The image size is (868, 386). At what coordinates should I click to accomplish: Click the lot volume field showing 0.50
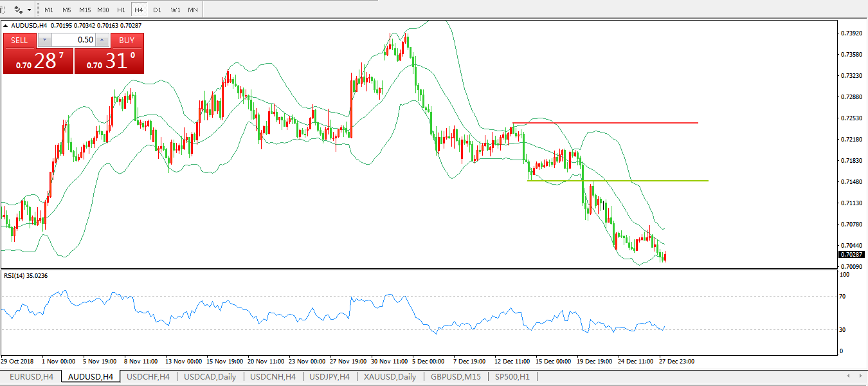[x=73, y=40]
